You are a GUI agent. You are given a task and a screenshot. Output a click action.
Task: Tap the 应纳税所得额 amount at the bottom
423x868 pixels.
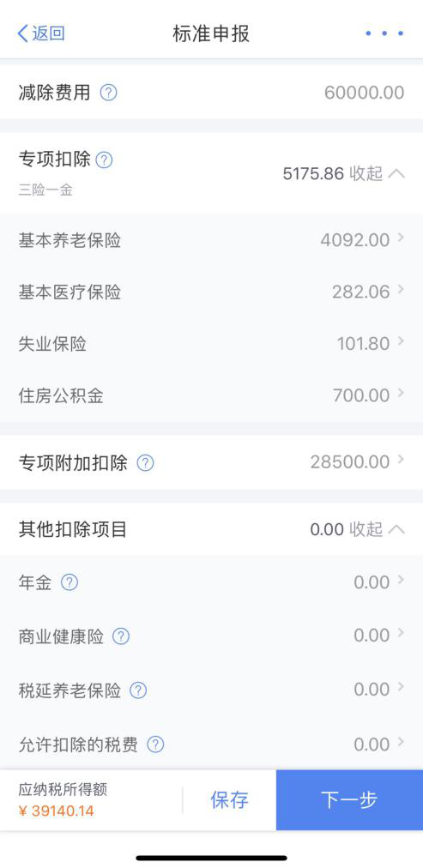56,811
